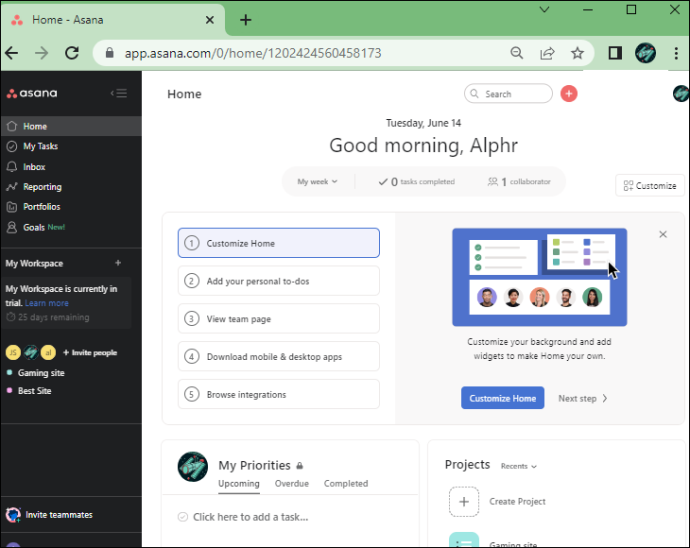690x548 pixels.
Task: Click into the Search field
Action: [508, 94]
